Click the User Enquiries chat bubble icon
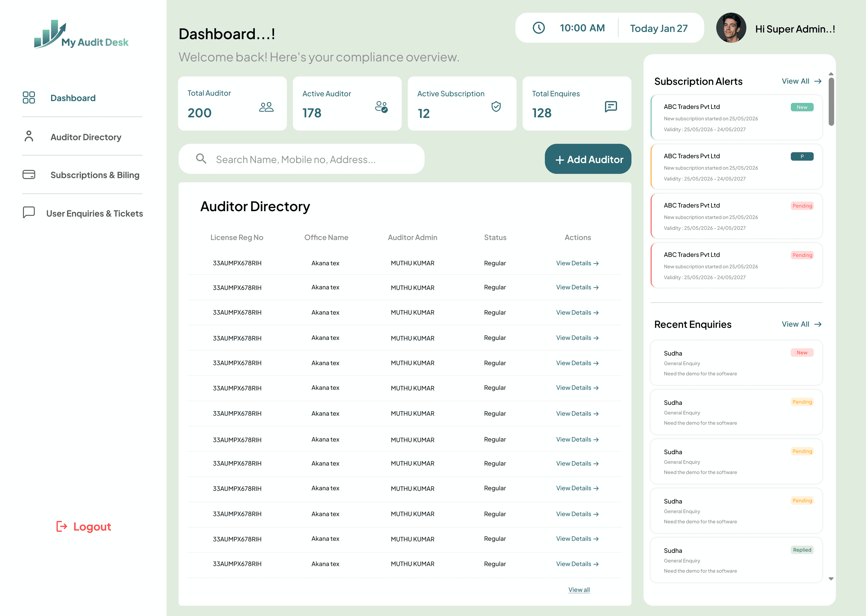The height and width of the screenshot is (616, 866). [x=29, y=212]
